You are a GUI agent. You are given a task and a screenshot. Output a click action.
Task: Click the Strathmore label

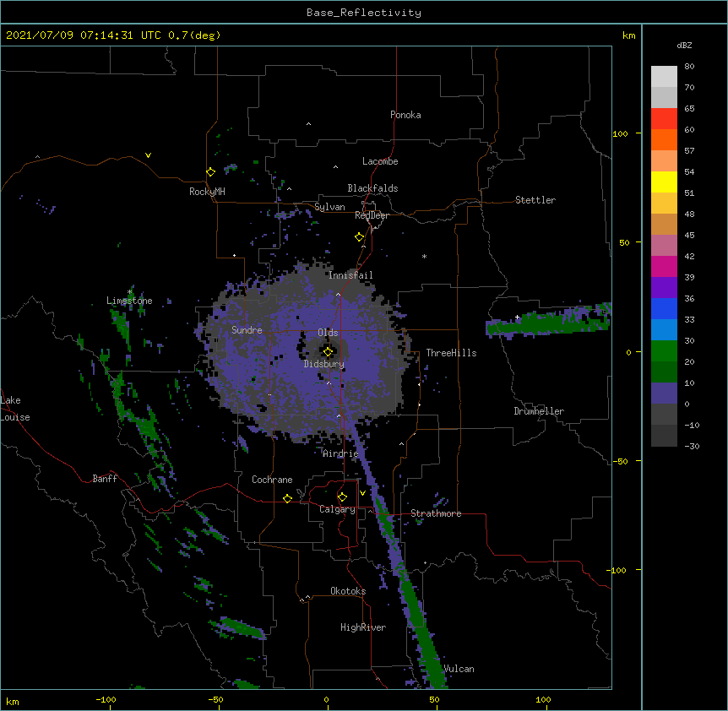[x=436, y=513]
